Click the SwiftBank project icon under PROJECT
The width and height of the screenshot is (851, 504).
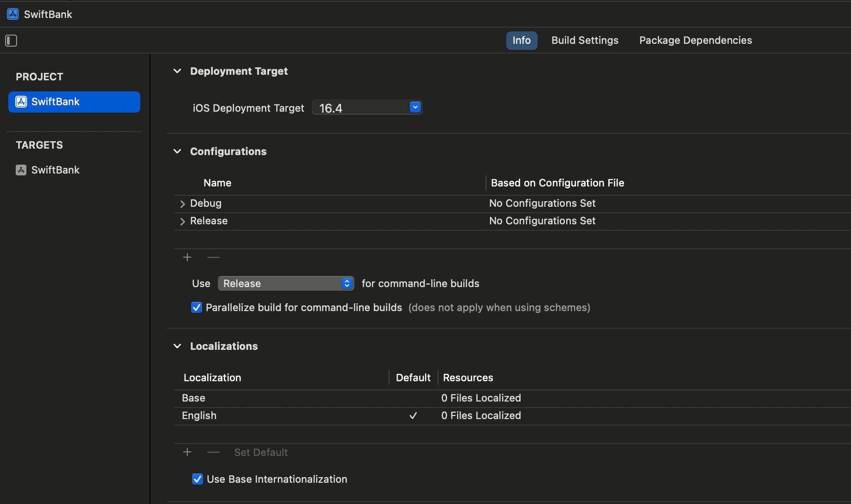coord(21,102)
